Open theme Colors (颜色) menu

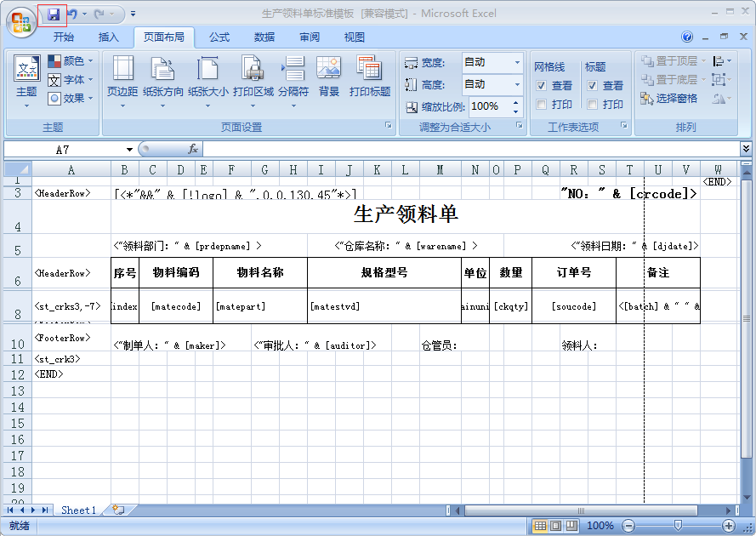(71, 60)
